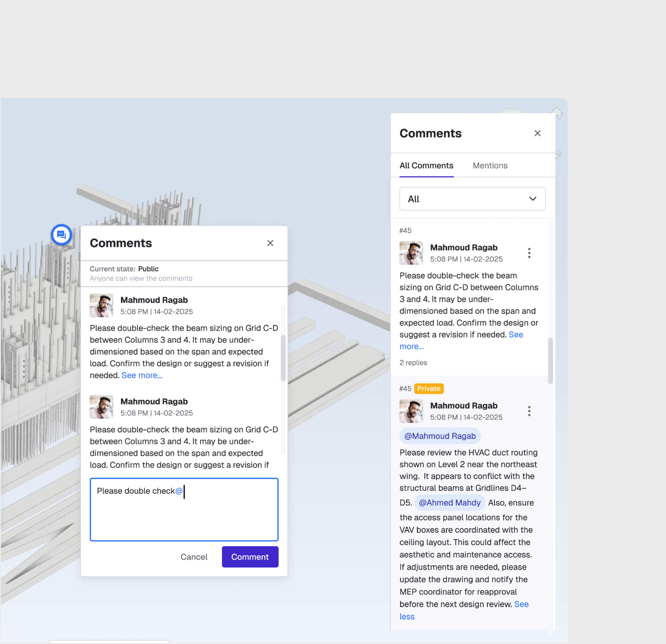Expand the All filter dropdown
The height and width of the screenshot is (644, 666).
[x=472, y=199]
